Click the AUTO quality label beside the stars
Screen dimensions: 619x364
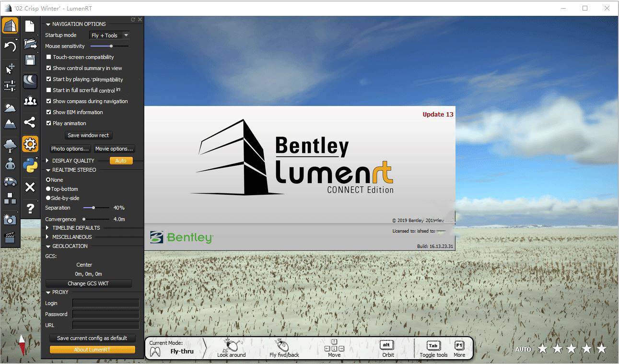[523, 349]
